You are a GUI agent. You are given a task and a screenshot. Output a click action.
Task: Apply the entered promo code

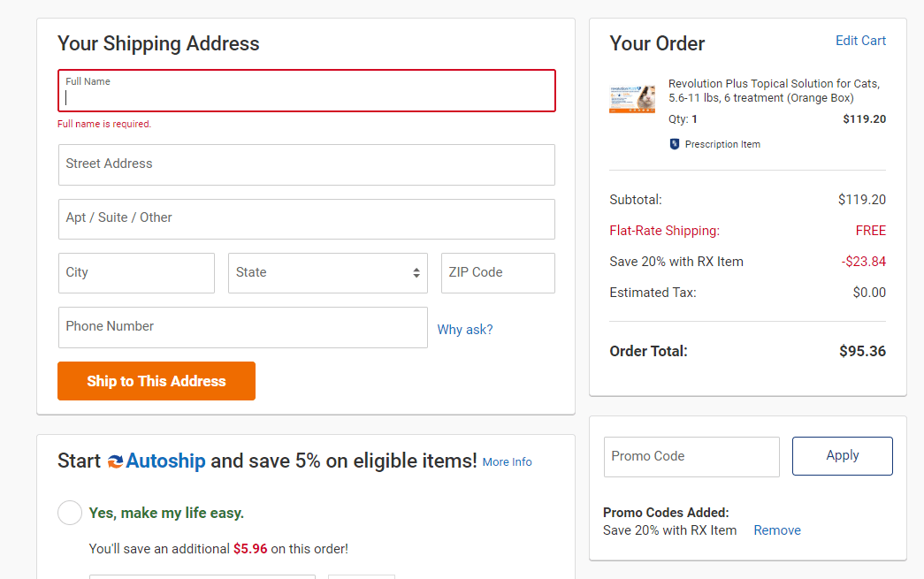point(842,455)
